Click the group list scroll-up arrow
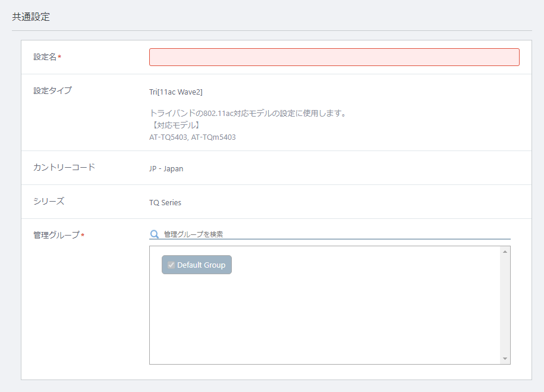 tap(505, 252)
